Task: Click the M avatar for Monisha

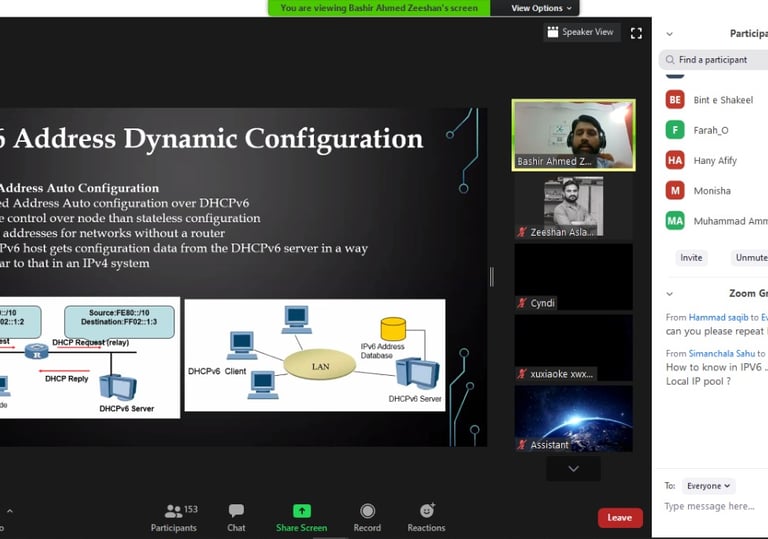Action: (x=675, y=191)
